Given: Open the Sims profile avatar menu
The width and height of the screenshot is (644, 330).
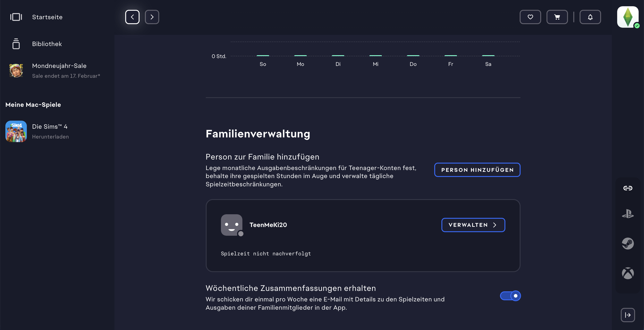Looking at the screenshot, I should (x=627, y=17).
